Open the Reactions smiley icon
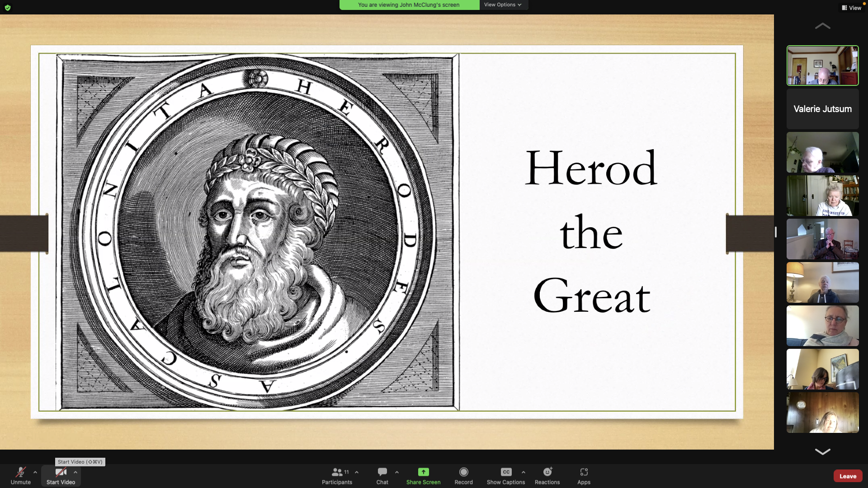This screenshot has width=868, height=488. 547,472
